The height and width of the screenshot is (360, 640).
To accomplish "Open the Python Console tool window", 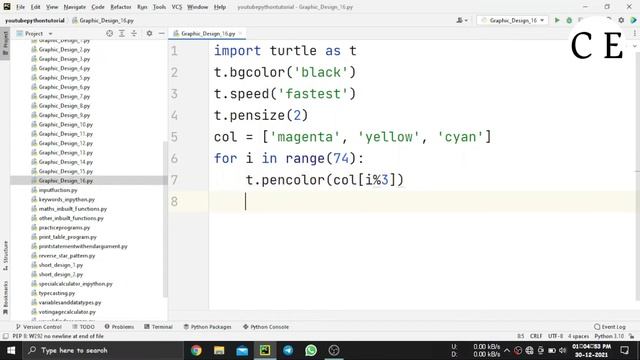I will coord(266,327).
